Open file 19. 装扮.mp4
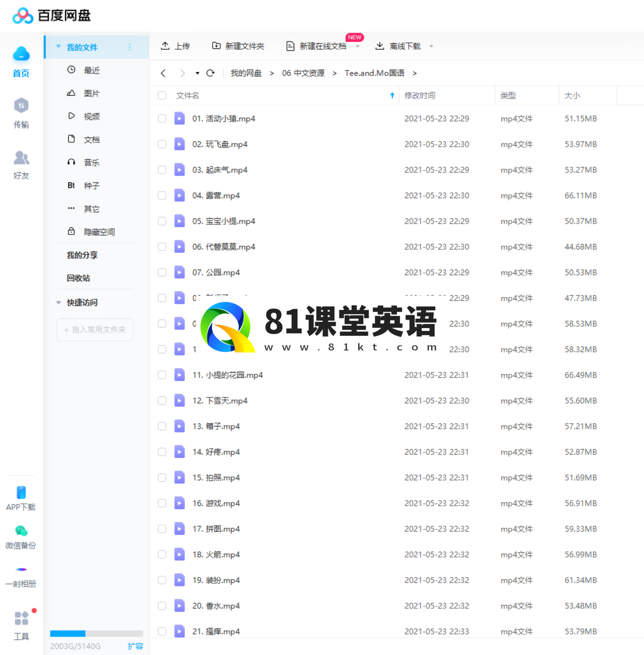The height and width of the screenshot is (655, 644). click(216, 580)
